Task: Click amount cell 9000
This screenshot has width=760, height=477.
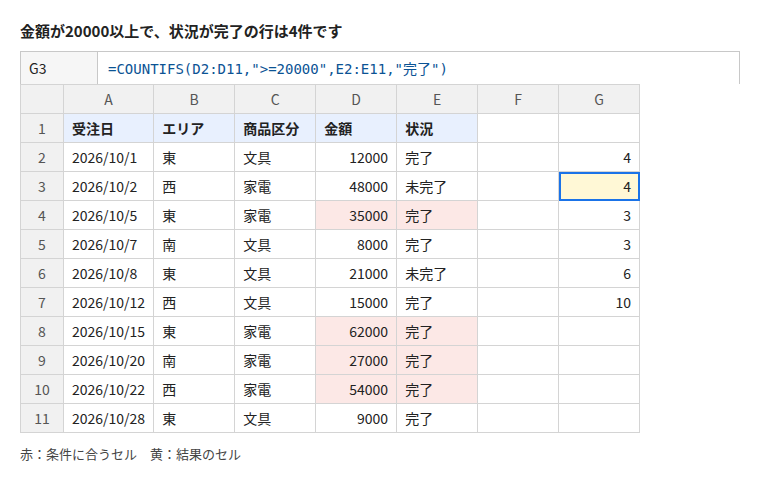Action: [356, 418]
